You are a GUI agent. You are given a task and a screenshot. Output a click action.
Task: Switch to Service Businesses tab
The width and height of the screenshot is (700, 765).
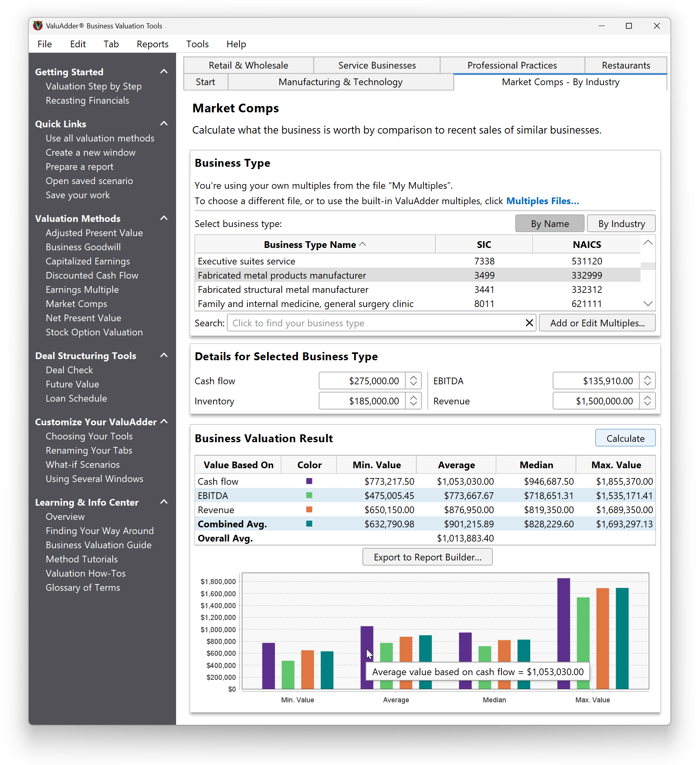(377, 65)
